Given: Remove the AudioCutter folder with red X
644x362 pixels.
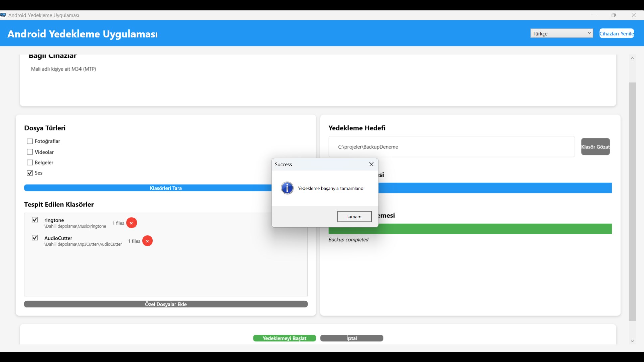Looking at the screenshot, I should click(x=147, y=241).
